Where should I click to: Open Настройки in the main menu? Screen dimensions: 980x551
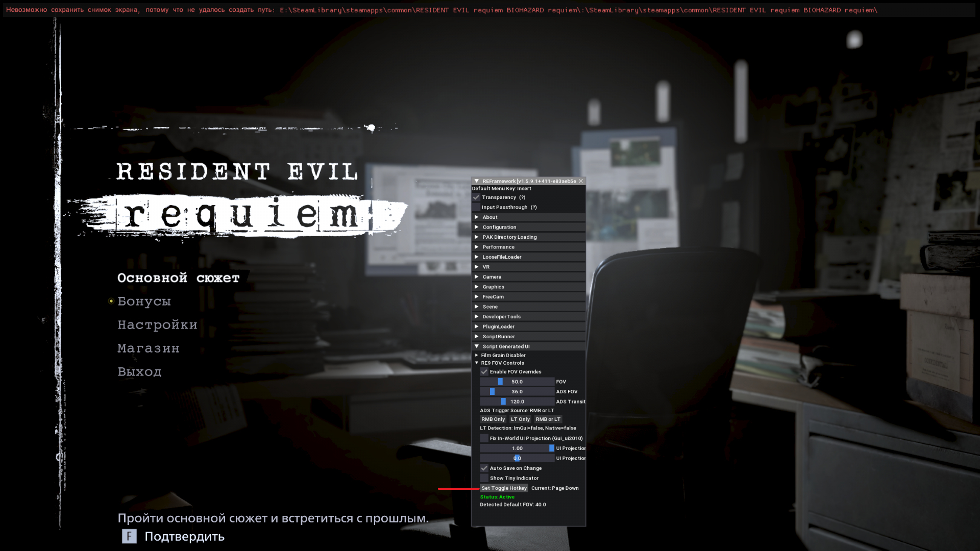pos(157,325)
